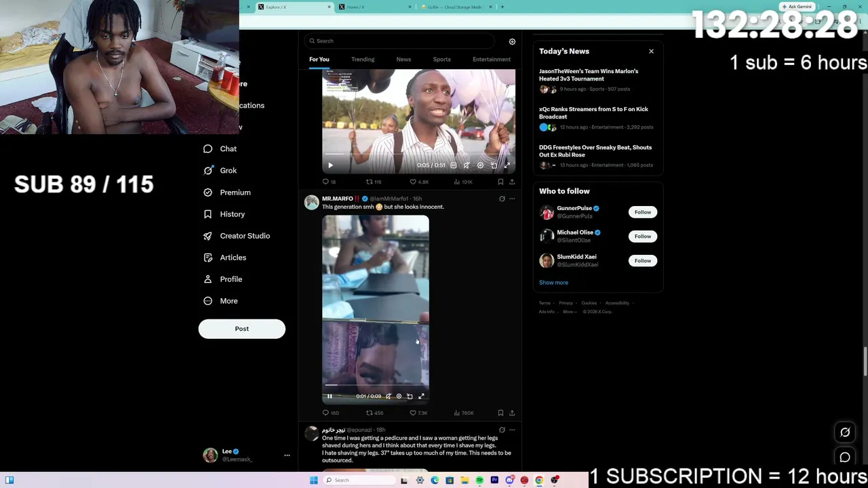Seek in MR.MARFO's video progress bar

(376, 386)
